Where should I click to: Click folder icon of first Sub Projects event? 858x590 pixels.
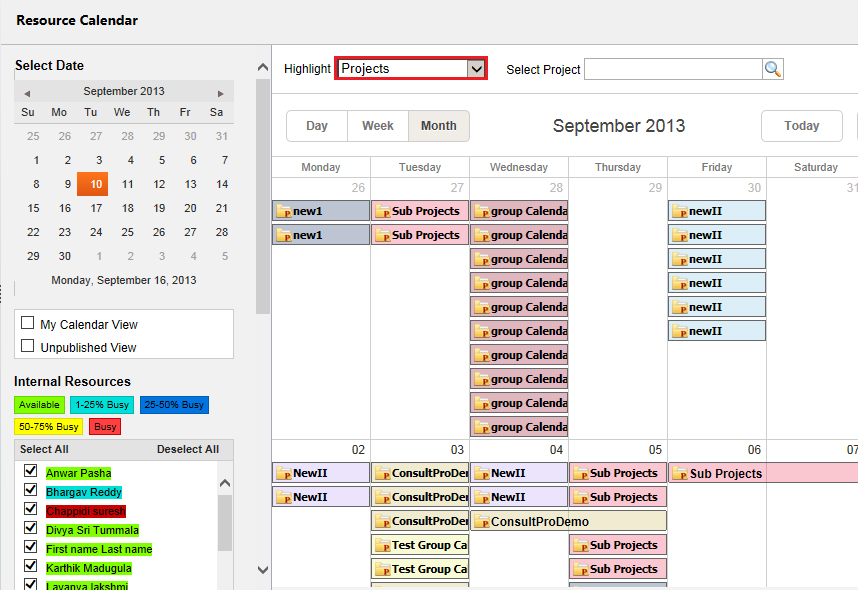point(383,211)
